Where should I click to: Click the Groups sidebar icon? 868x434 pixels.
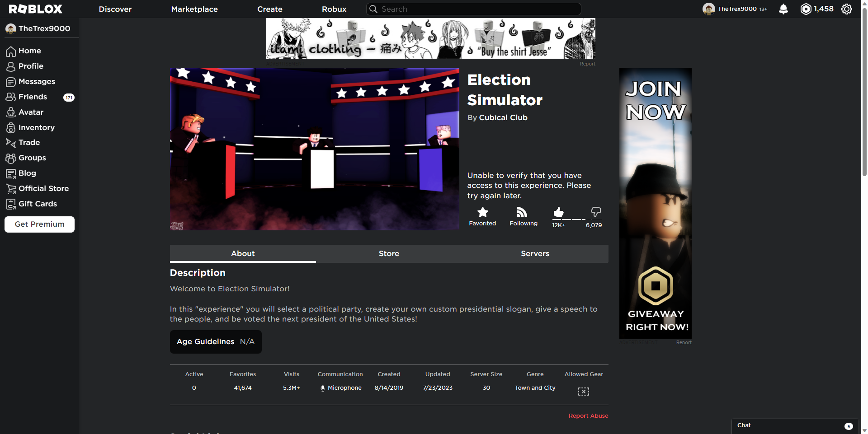(x=11, y=158)
